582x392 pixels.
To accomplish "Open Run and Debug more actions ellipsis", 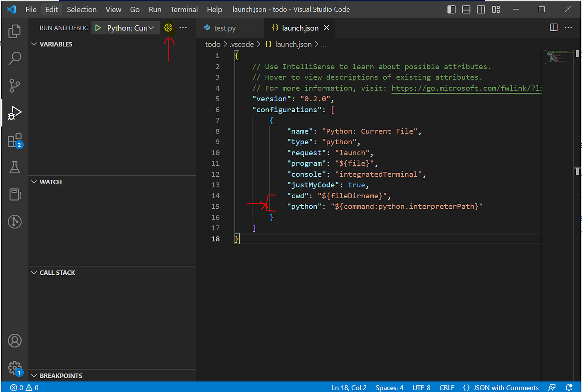I will coord(183,27).
